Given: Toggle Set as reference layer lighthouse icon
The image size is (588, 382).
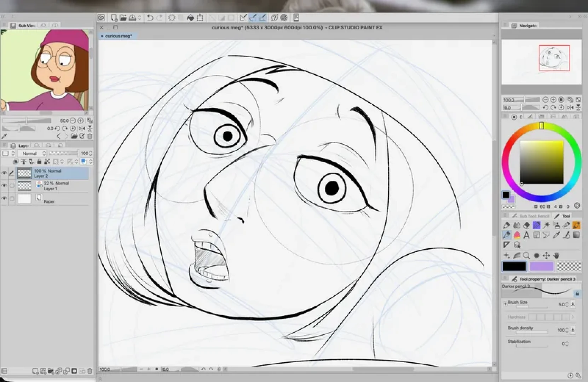Looking at the screenshot, I should (24, 162).
